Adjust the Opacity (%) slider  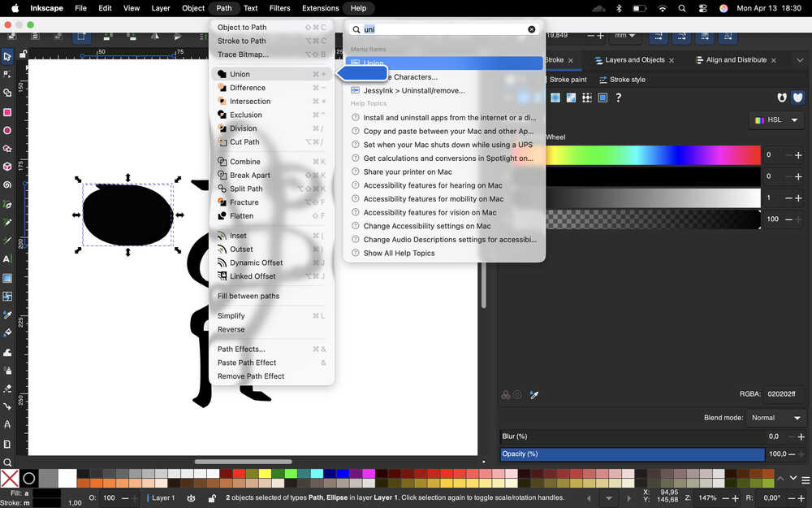(x=633, y=454)
